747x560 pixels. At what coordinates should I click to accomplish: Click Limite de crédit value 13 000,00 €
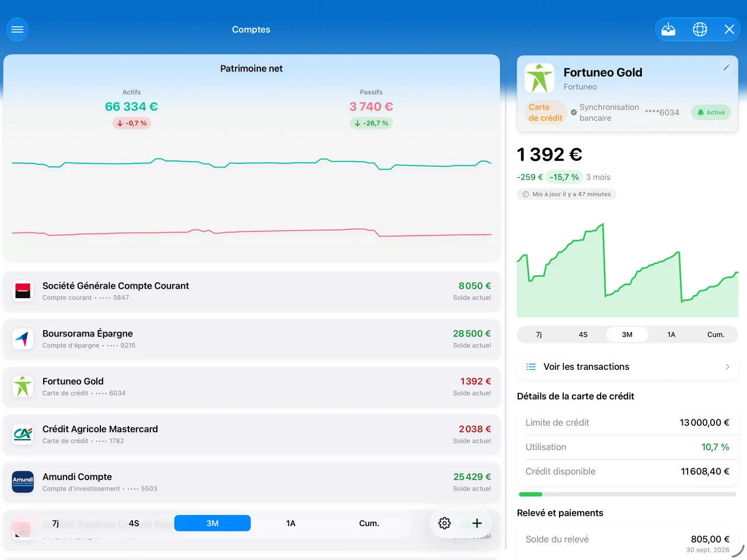704,422
